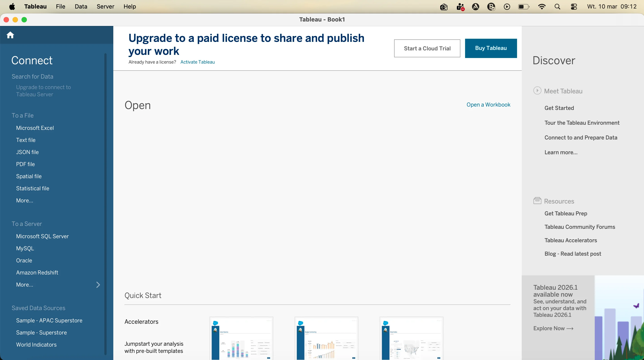Open macOS Spotlight search icon
Image resolution: width=644 pixels, height=360 pixels.
click(557, 7)
